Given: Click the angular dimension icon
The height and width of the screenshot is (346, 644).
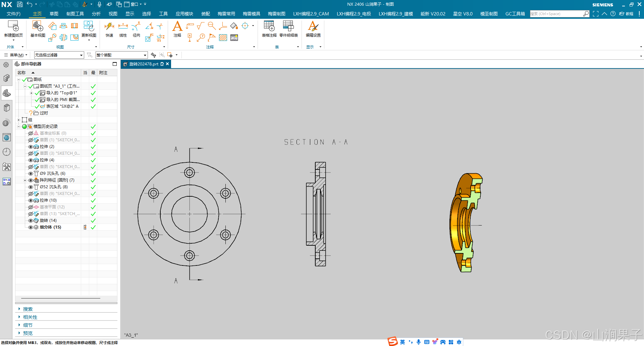Looking at the screenshot, I should click(150, 26).
